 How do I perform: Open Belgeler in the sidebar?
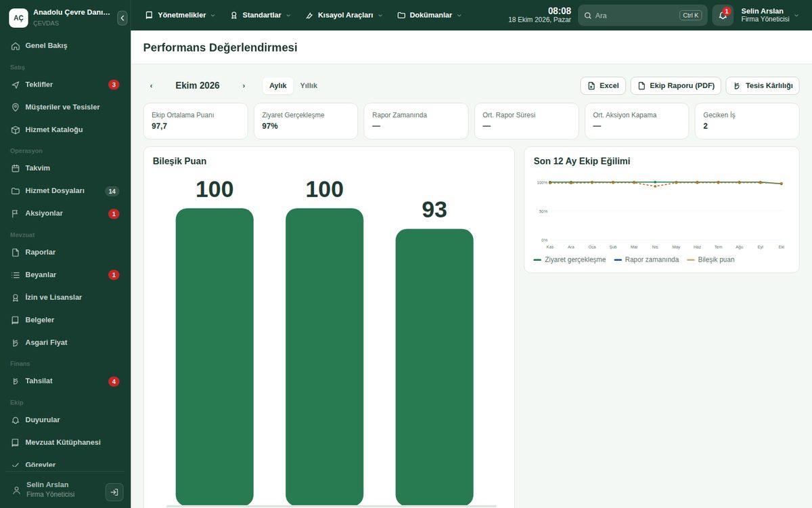65,320
